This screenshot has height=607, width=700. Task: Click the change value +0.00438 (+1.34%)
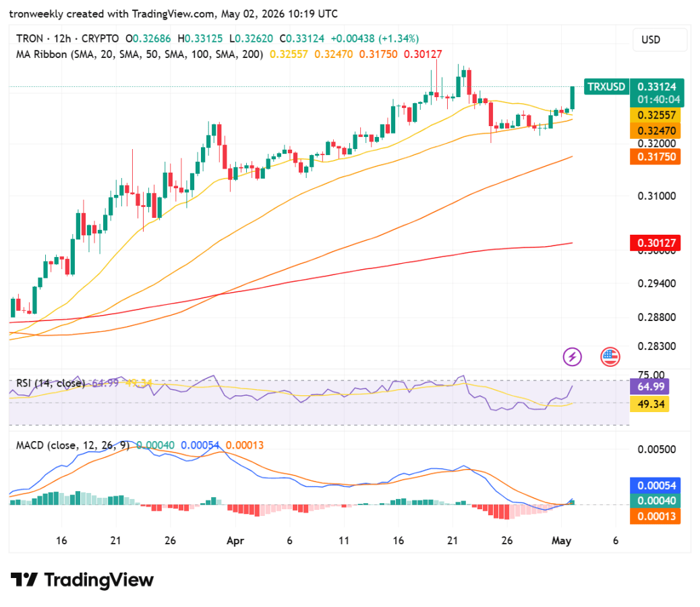(374, 39)
